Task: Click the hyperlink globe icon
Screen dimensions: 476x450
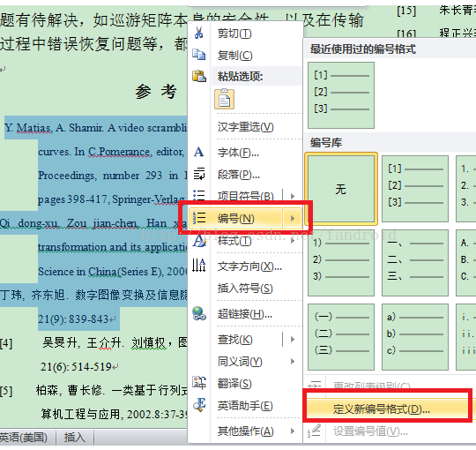Action: tap(199, 313)
